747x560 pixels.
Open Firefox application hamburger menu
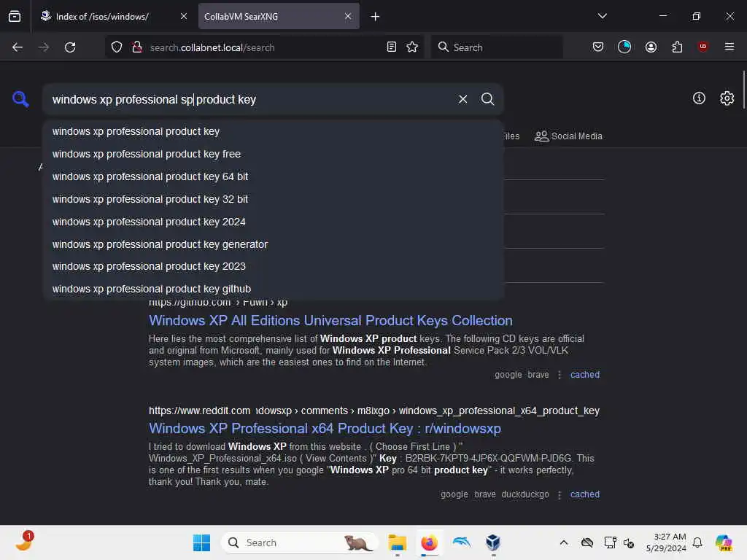(729, 47)
